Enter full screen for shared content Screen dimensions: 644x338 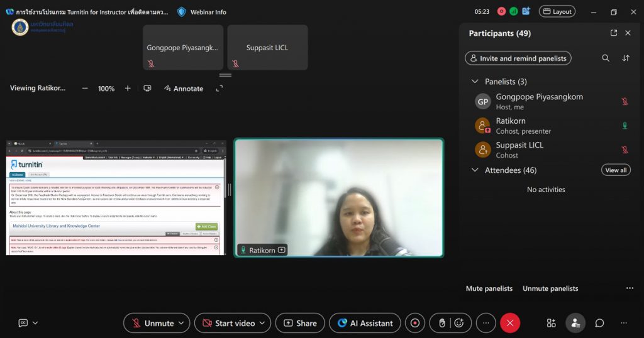[x=219, y=89]
